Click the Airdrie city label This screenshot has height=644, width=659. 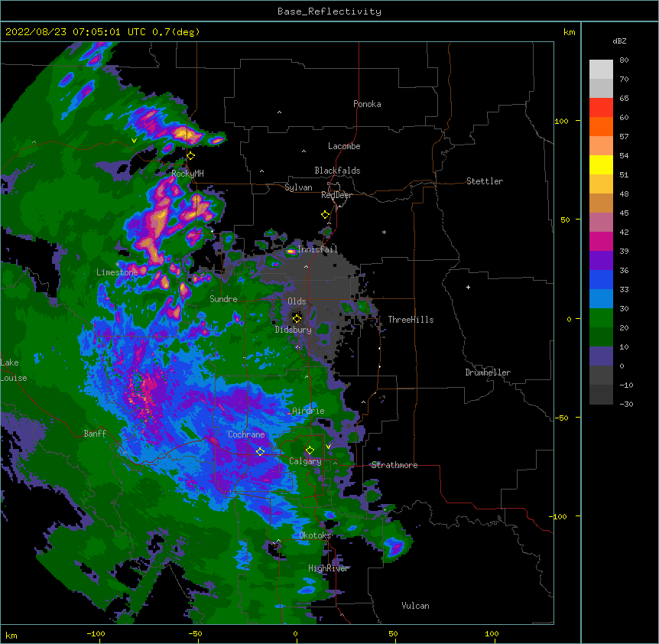tap(309, 411)
